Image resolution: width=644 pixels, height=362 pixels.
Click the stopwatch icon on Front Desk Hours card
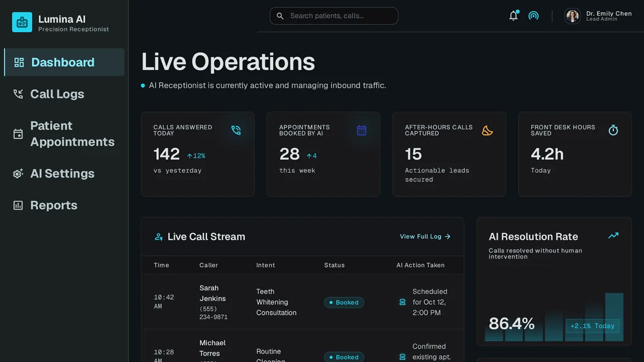(613, 130)
